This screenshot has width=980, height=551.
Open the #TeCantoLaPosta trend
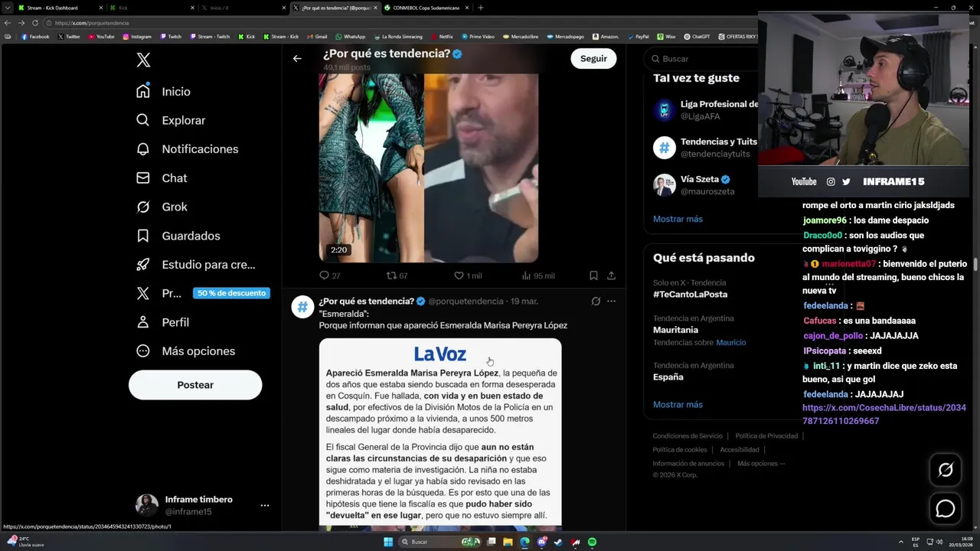point(690,294)
